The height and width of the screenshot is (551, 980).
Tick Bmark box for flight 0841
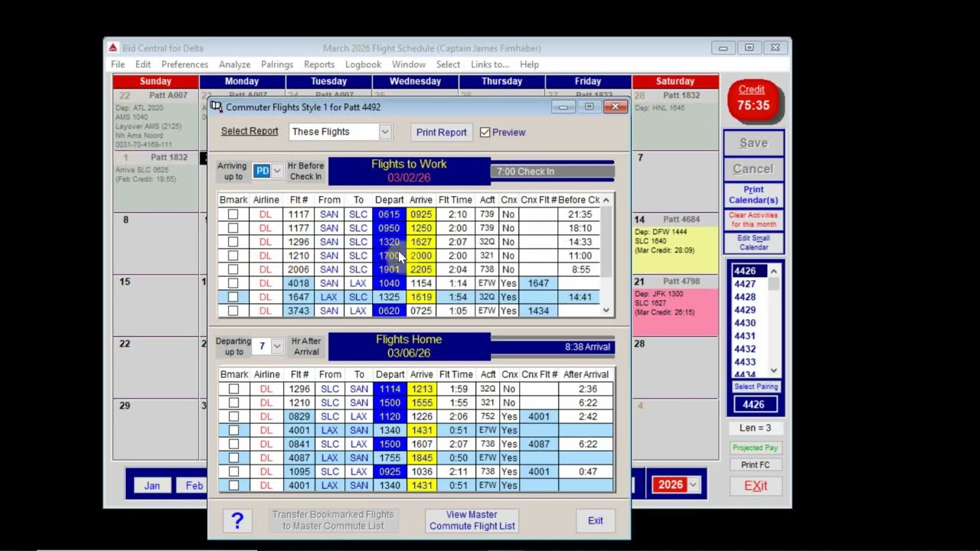point(234,444)
